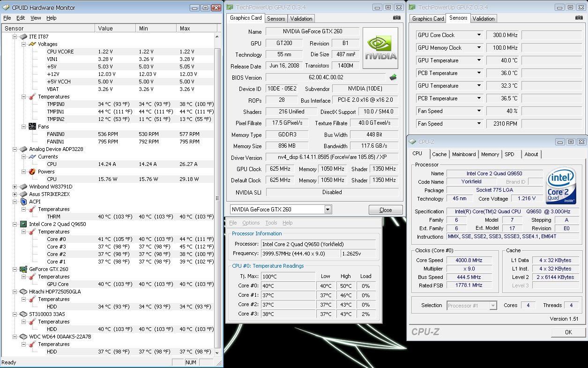Collapse the Analog Device ADP3228 node
The width and height of the screenshot is (588, 368).
click(x=15, y=149)
